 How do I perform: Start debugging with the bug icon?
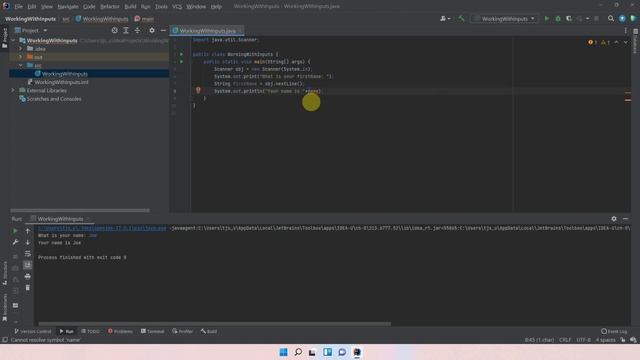tap(558, 18)
